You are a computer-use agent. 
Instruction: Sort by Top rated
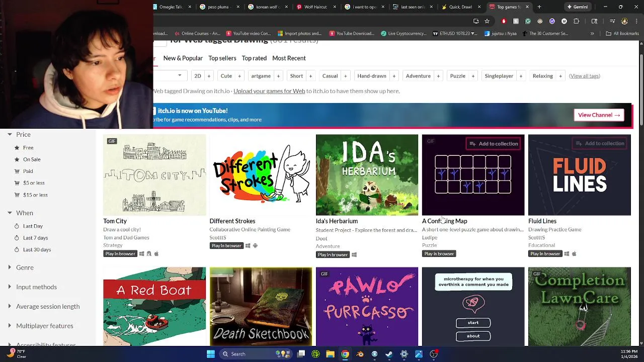[254, 58]
